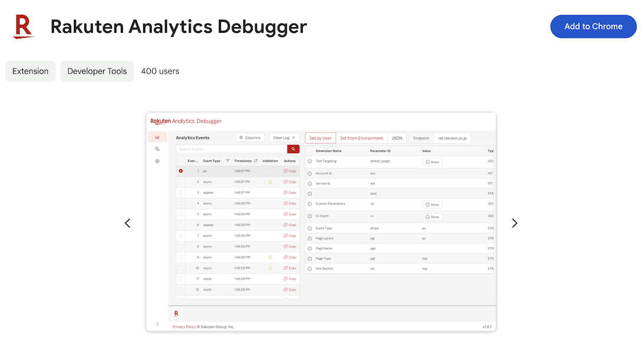The width and height of the screenshot is (644, 346).
Task: Open info icon for Event Type
Action: click(x=310, y=228)
